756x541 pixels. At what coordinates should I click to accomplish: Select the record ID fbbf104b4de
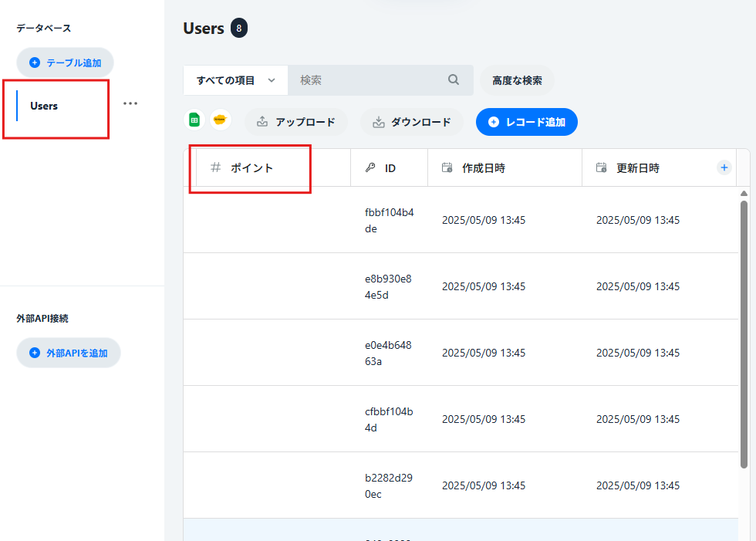(x=389, y=221)
